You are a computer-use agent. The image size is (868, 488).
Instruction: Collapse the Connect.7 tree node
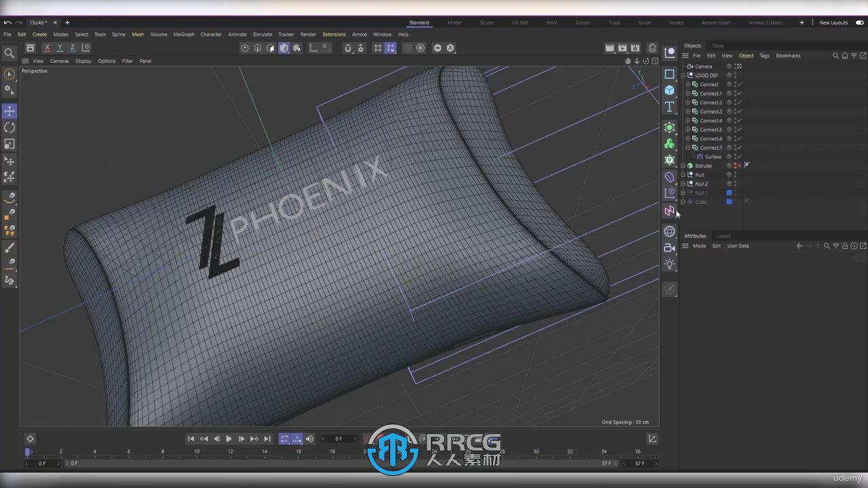(x=688, y=148)
